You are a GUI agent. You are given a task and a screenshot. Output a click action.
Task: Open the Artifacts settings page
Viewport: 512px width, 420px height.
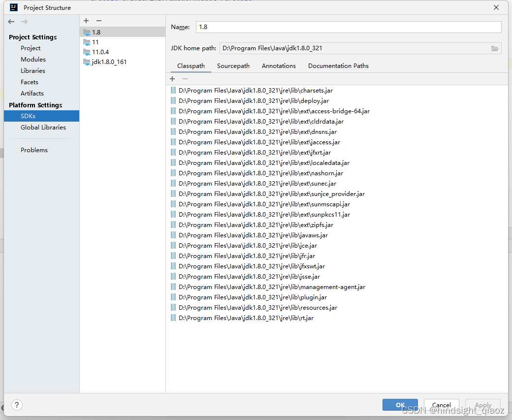32,94
